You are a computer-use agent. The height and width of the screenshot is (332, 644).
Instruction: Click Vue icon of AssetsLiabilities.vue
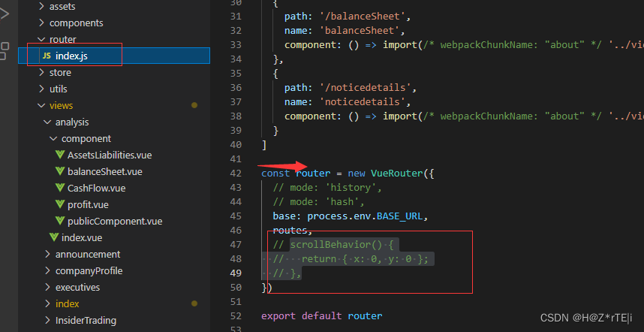pyautogui.click(x=60, y=155)
